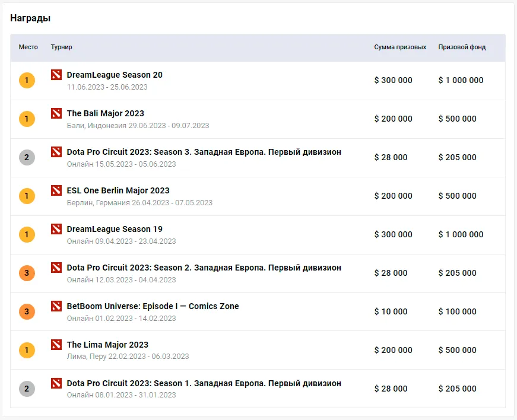
Task: Select Онлайн 09.04.2023 - 23.04.2023 text
Action: pos(121,241)
